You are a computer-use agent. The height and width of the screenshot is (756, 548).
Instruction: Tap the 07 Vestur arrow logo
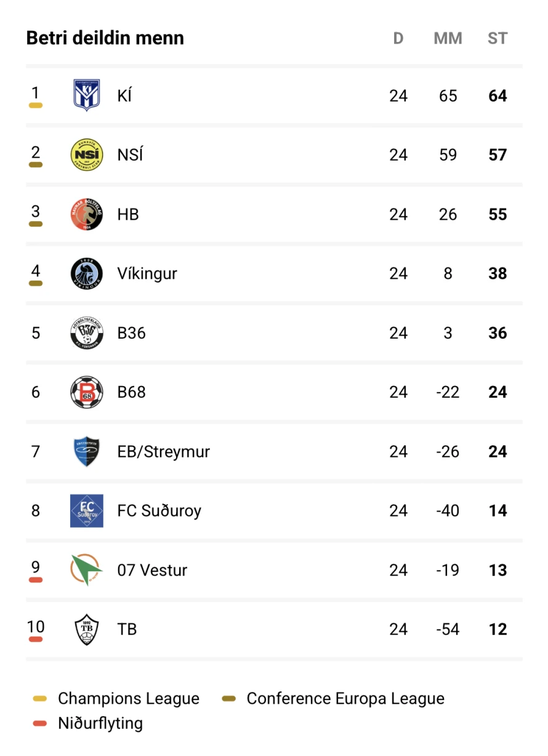pos(87,570)
